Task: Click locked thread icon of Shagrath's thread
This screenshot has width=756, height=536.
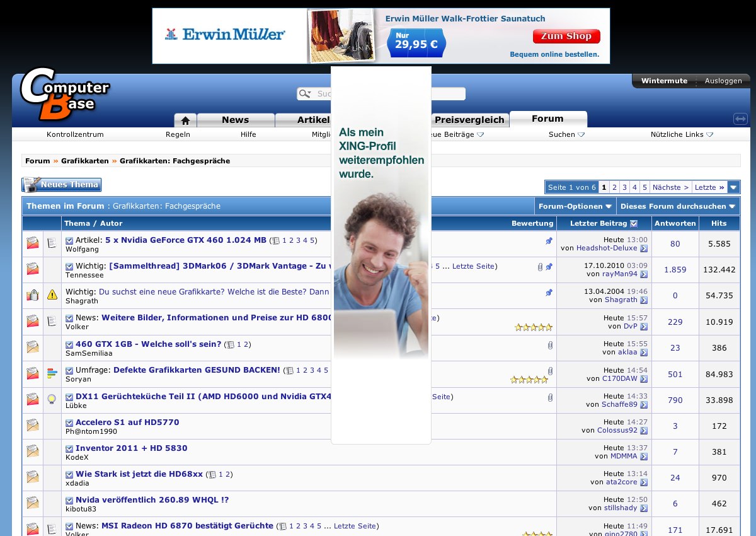Action: [33, 294]
